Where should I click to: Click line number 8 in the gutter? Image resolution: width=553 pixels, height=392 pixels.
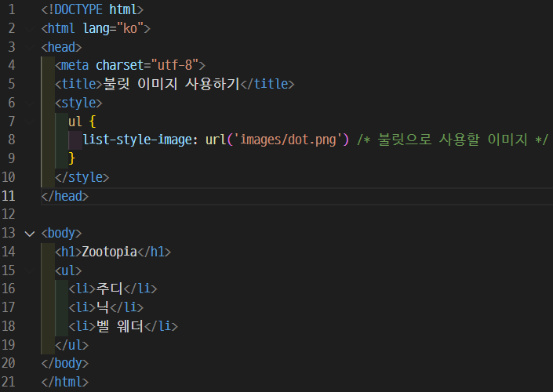coord(12,140)
